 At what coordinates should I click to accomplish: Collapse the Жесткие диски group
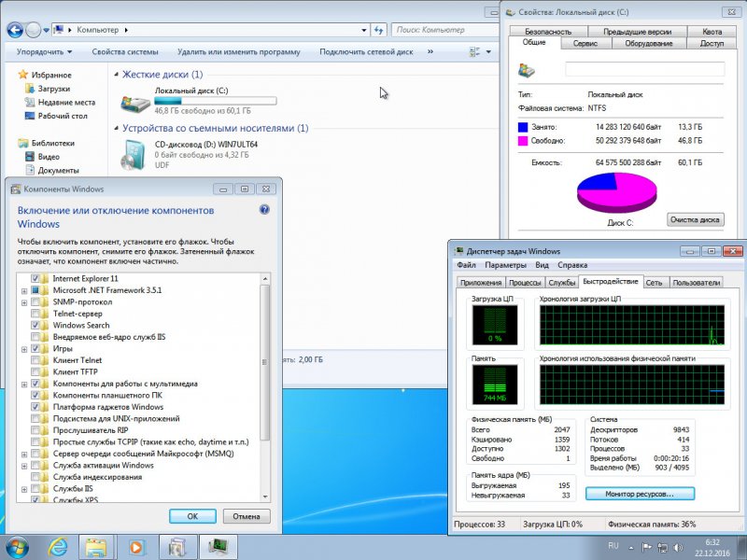(117, 75)
